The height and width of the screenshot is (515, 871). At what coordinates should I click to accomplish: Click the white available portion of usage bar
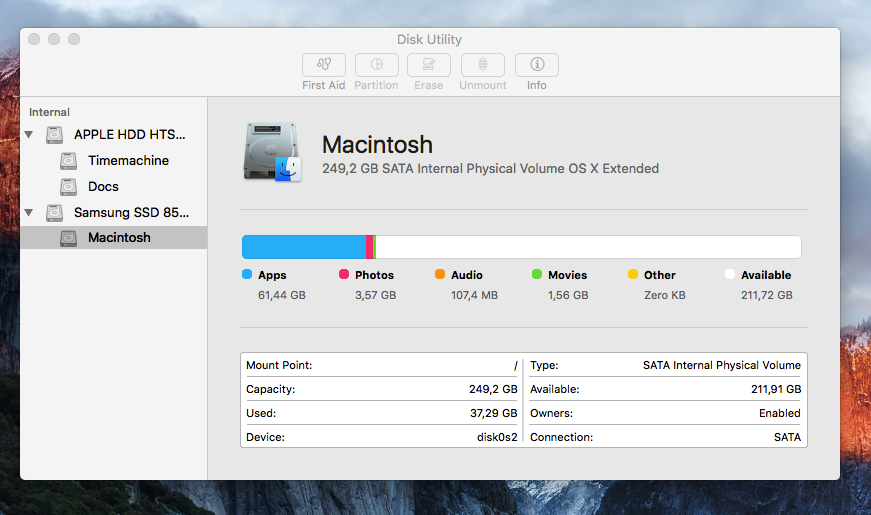click(589, 247)
